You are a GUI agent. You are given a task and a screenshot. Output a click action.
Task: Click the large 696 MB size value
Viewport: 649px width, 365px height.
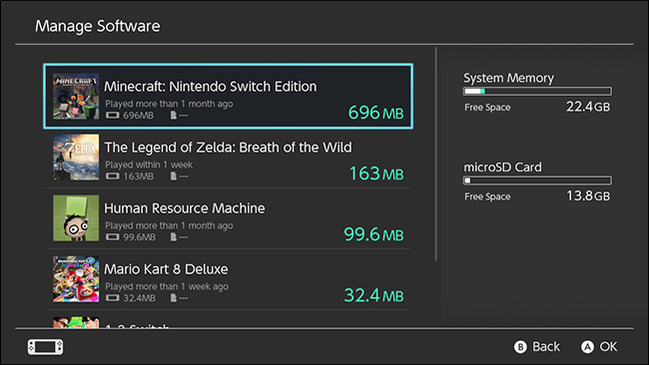pos(376,113)
